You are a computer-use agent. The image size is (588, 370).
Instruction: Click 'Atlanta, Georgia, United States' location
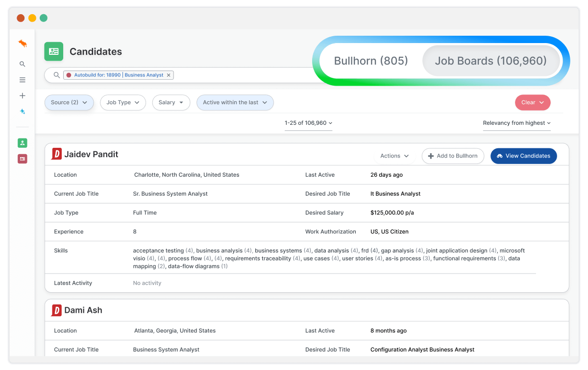point(175,331)
